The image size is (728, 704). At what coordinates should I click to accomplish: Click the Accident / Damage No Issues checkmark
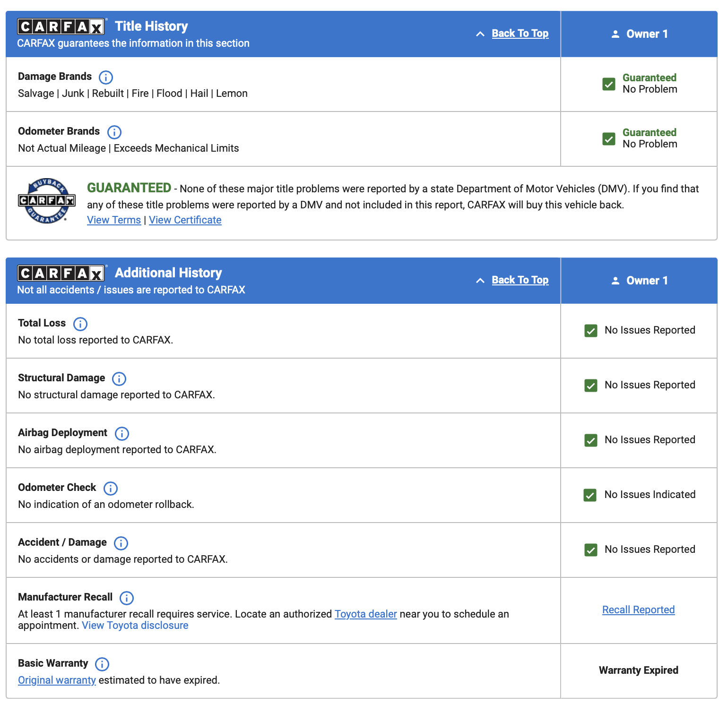coord(591,550)
